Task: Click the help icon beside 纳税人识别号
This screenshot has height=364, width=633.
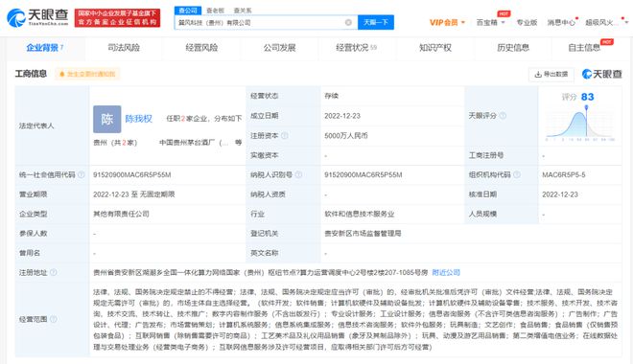Action: (298, 174)
